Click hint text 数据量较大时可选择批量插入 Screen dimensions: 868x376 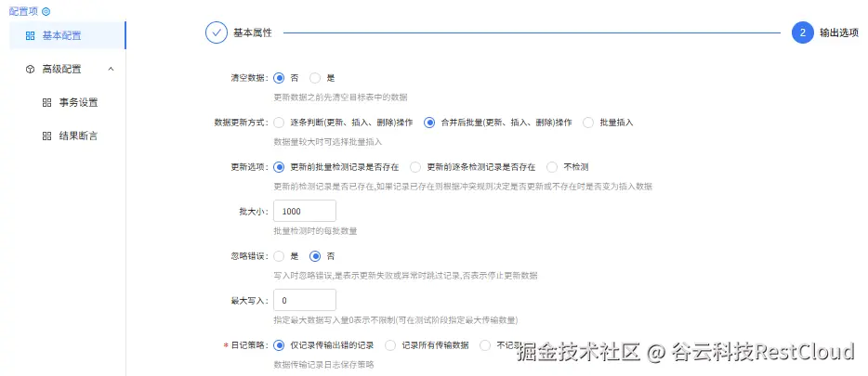[328, 142]
